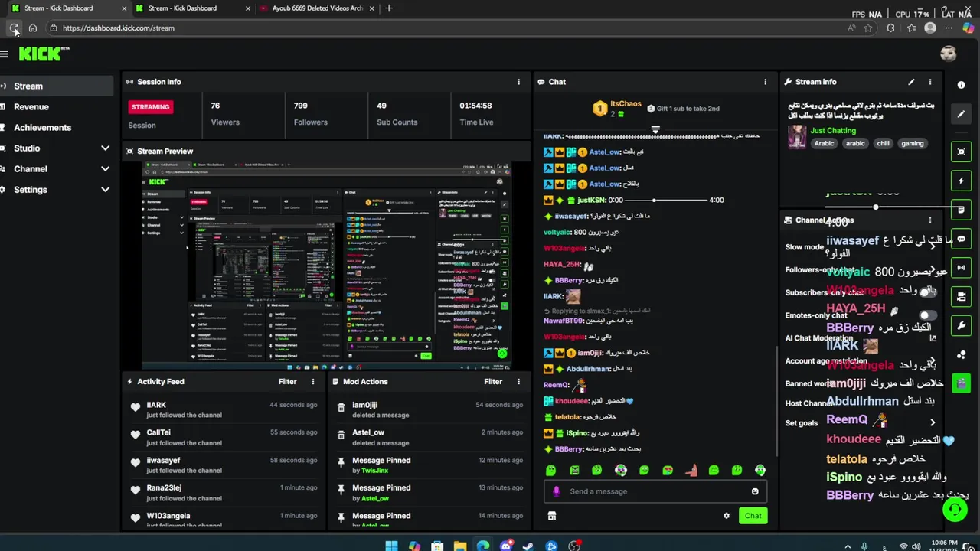The width and height of the screenshot is (980, 551).
Task: Click the three-dots cluster icon in right rail
Action: 962,354
